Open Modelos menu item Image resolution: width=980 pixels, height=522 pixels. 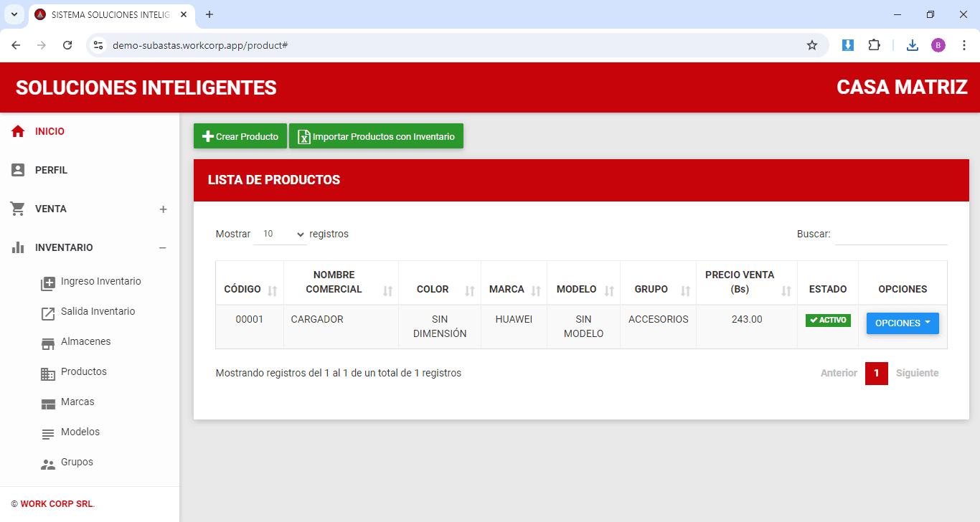click(x=80, y=432)
